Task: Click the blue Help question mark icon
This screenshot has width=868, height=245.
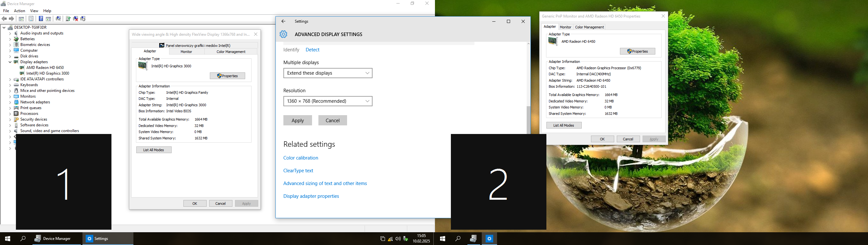Action: point(41,19)
